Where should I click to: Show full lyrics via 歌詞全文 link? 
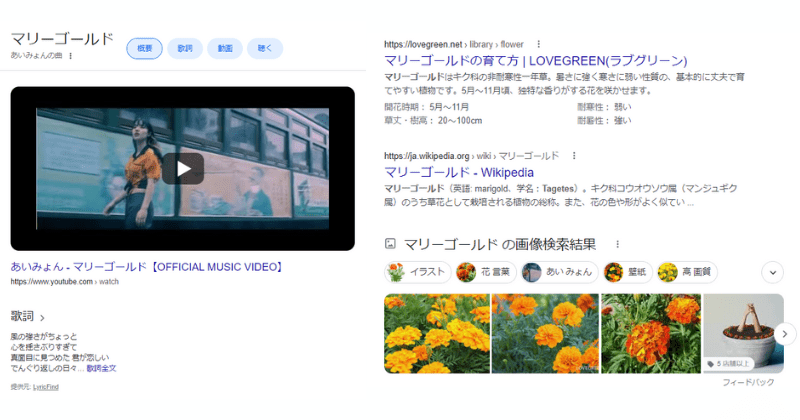(101, 369)
